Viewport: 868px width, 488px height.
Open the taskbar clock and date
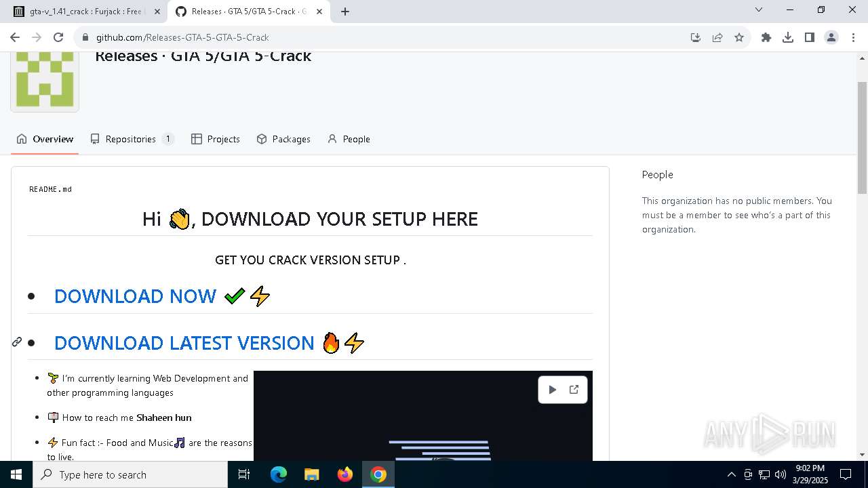coord(810,474)
